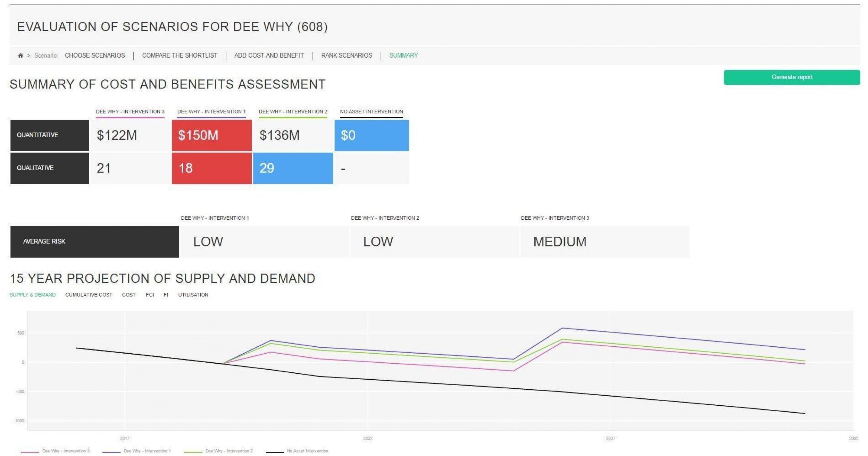The height and width of the screenshot is (456, 868).
Task: Select the Summary breadcrumb step
Action: (403, 56)
